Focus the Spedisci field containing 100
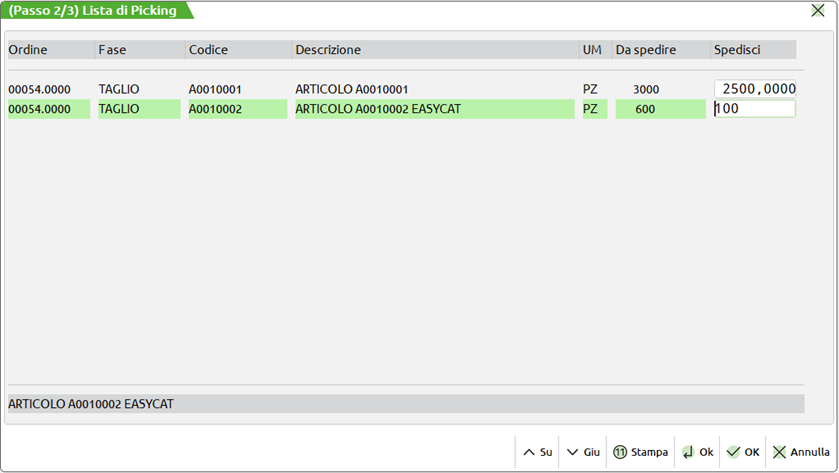 (755, 109)
